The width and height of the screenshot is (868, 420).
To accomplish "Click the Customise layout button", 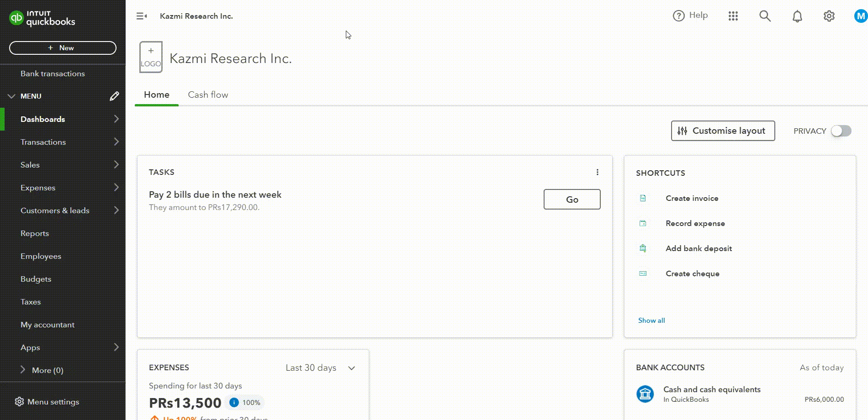I will pos(723,131).
